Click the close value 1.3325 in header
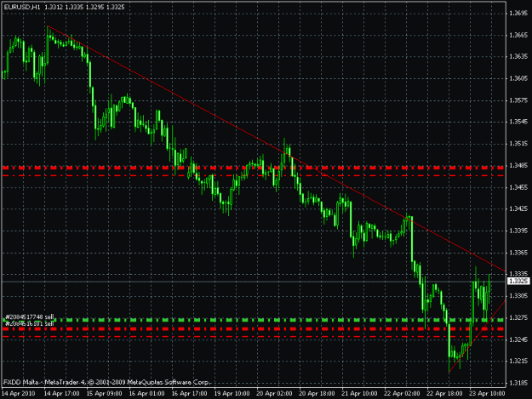532x399 pixels. tap(115, 7)
